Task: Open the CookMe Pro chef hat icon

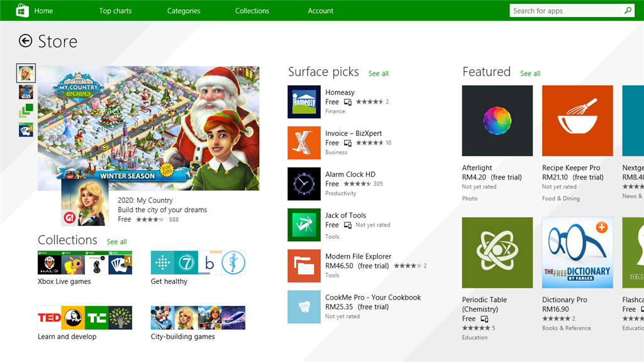Action: pos(304,307)
